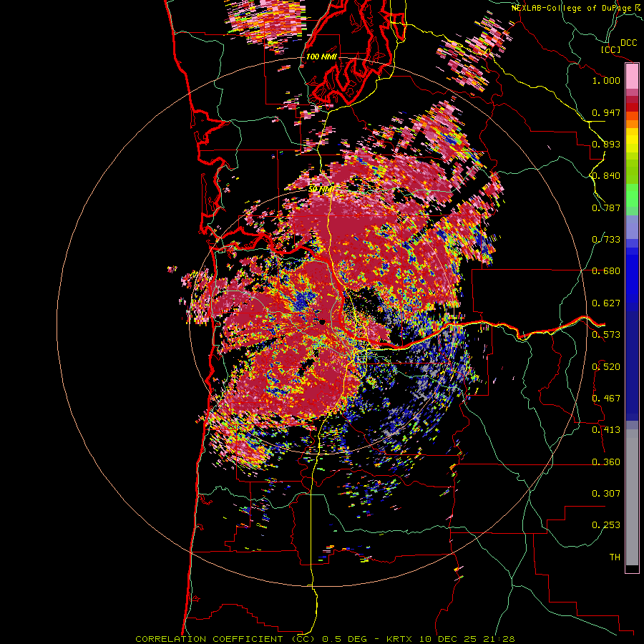Click the DCC product label

(629, 43)
